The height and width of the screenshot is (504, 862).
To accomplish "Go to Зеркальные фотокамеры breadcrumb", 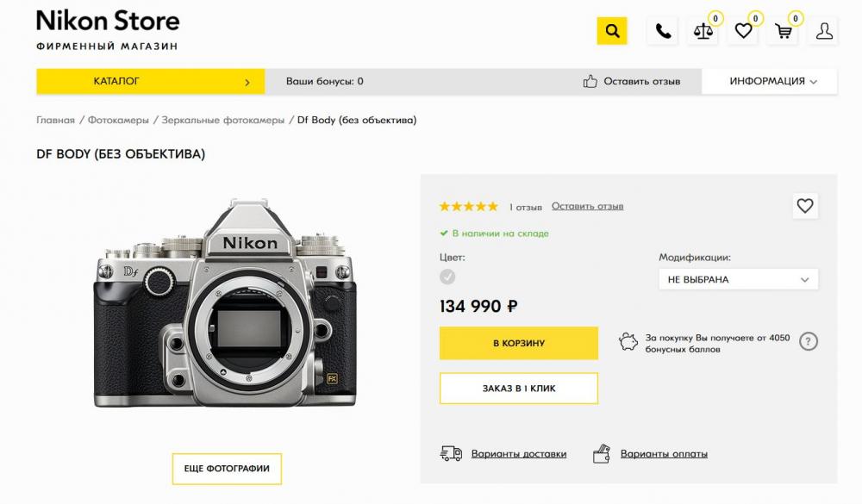I will [222, 120].
